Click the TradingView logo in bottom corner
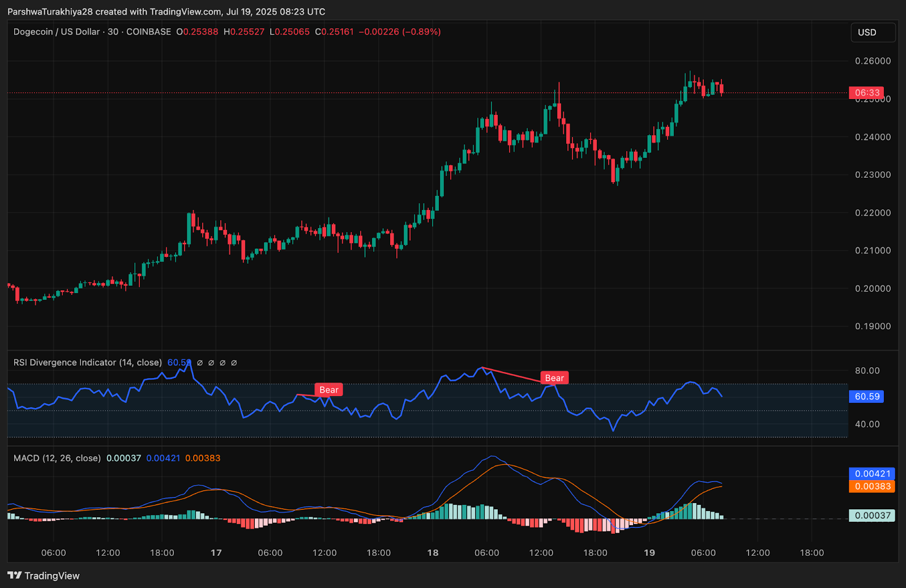The height and width of the screenshot is (588, 906). pos(44,576)
